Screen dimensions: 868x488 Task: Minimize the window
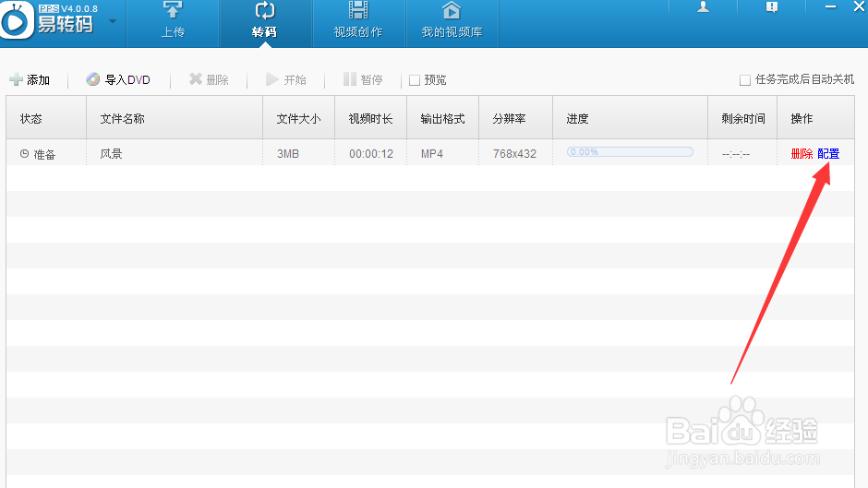830,6
